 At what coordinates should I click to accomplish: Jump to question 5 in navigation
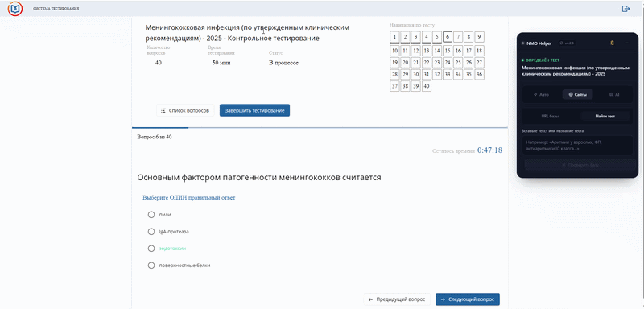(x=437, y=37)
